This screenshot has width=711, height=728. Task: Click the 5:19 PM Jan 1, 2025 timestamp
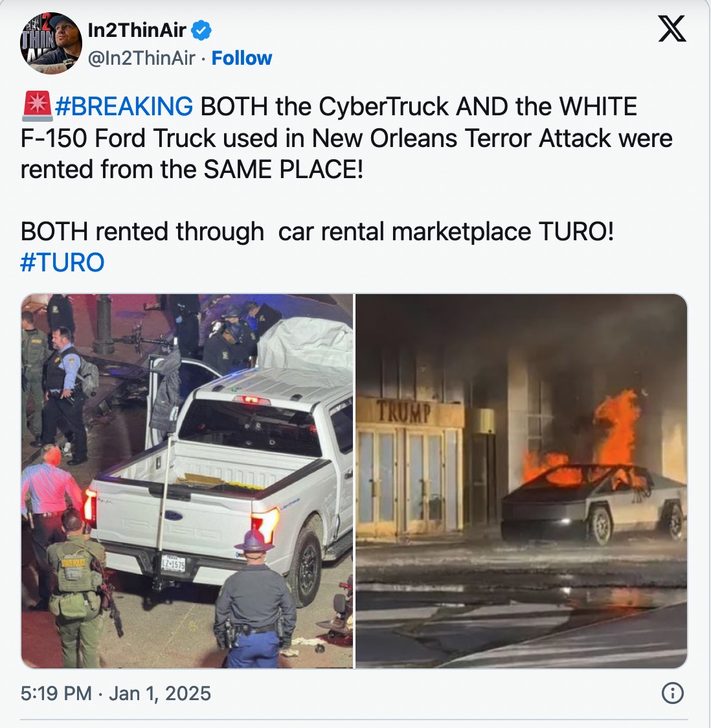115,693
